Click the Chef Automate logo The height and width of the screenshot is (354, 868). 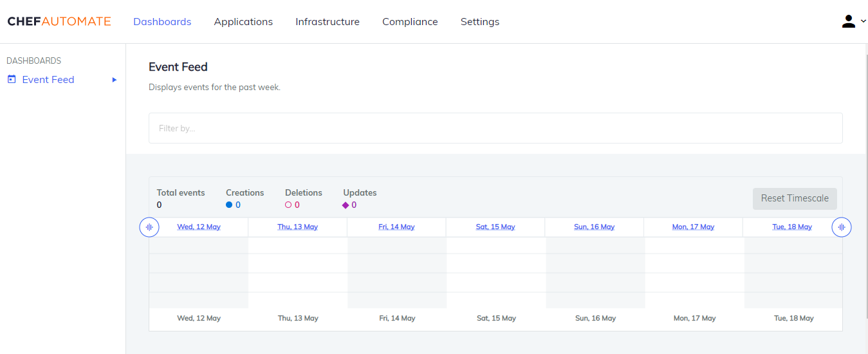click(59, 21)
